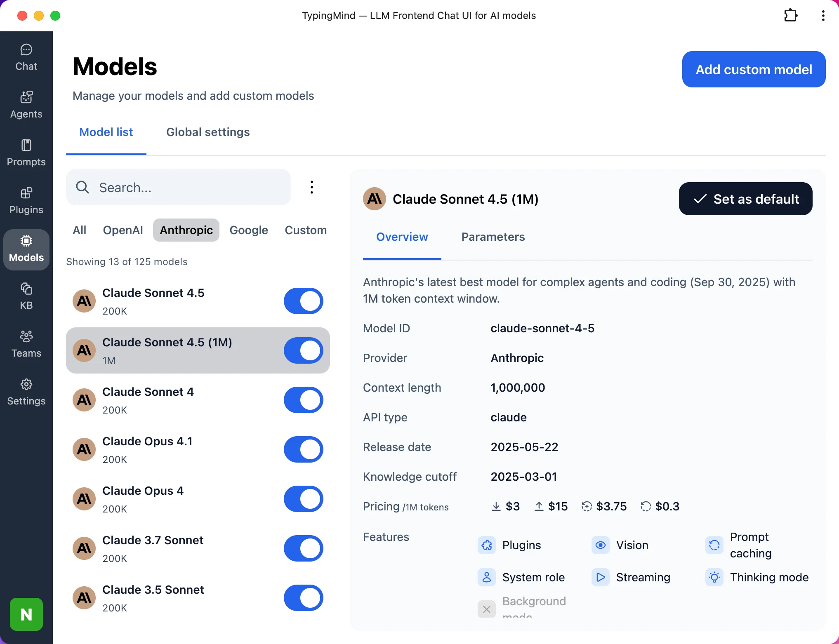Filter by Custom models
Image resolution: width=839 pixels, height=644 pixels.
306,230
